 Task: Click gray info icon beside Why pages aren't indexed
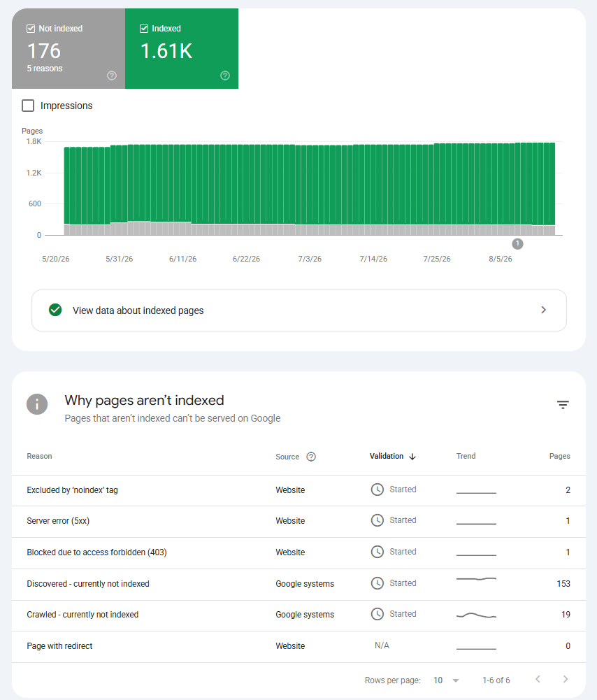(x=37, y=404)
